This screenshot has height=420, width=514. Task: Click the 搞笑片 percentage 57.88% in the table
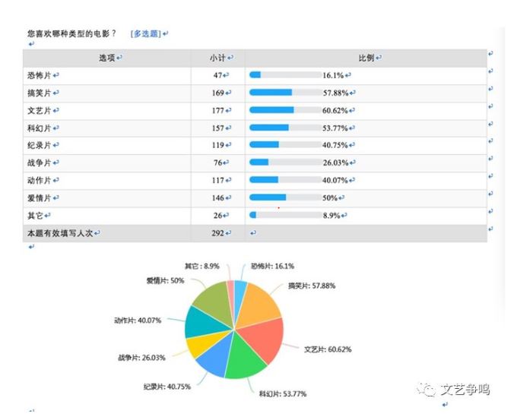[x=338, y=93]
